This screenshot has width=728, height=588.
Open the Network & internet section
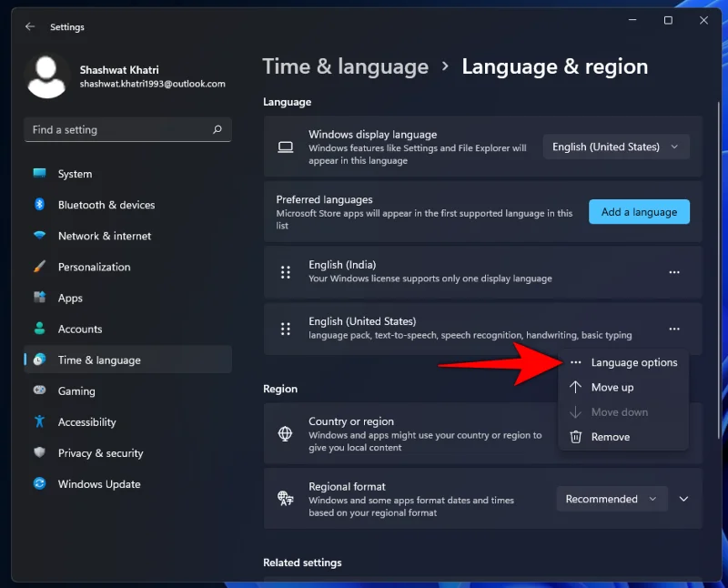(x=40, y=236)
